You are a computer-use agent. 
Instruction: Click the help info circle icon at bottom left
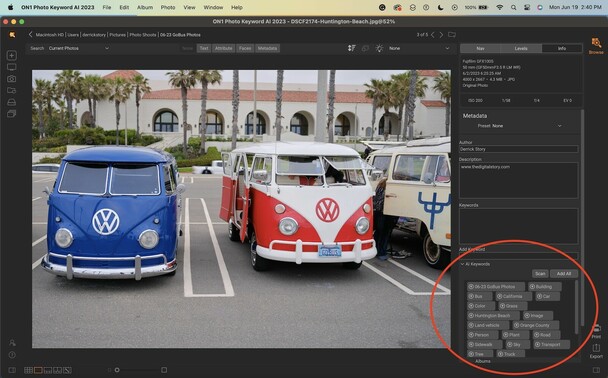[x=12, y=355]
